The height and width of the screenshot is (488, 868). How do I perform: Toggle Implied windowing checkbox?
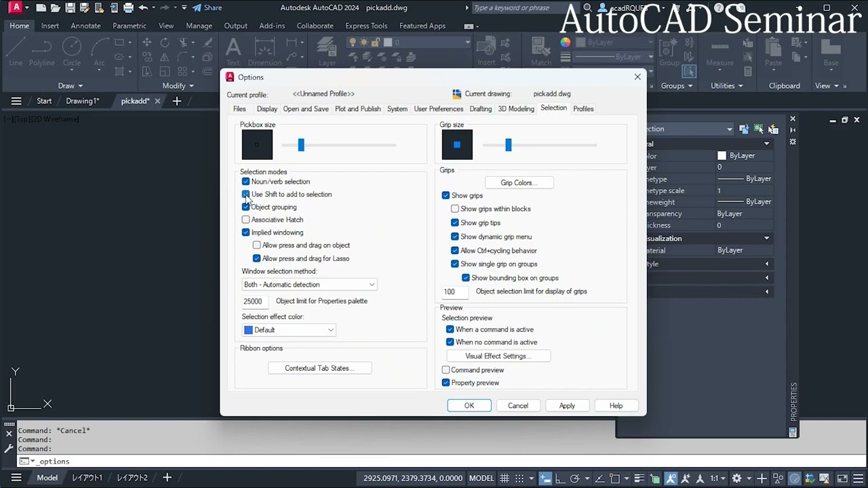(245, 232)
